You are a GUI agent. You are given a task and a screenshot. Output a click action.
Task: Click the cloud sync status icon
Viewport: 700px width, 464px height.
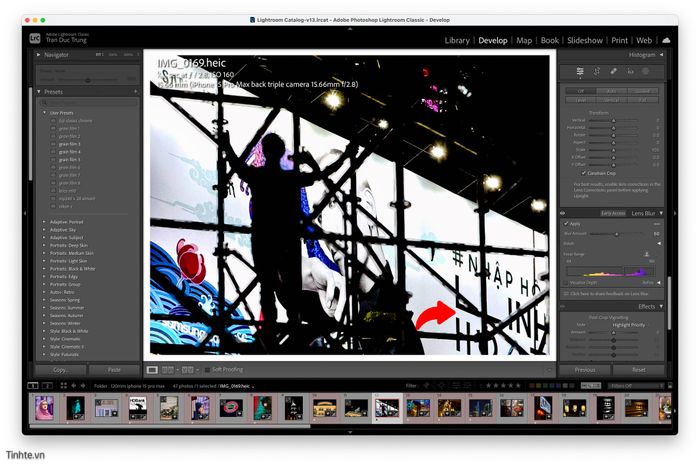pos(666,40)
